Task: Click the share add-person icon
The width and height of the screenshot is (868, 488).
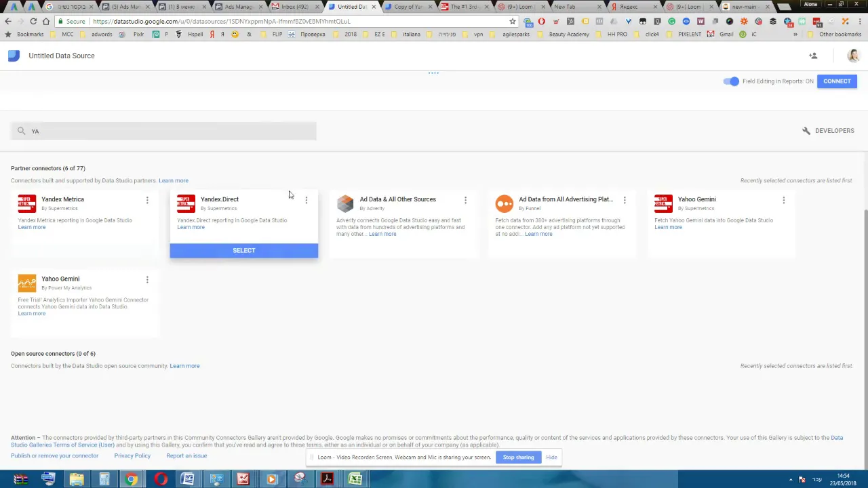Action: [813, 56]
